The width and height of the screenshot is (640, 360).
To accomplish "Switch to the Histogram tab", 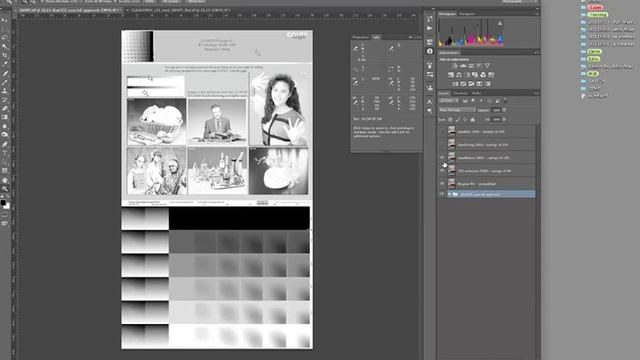I will click(x=447, y=14).
